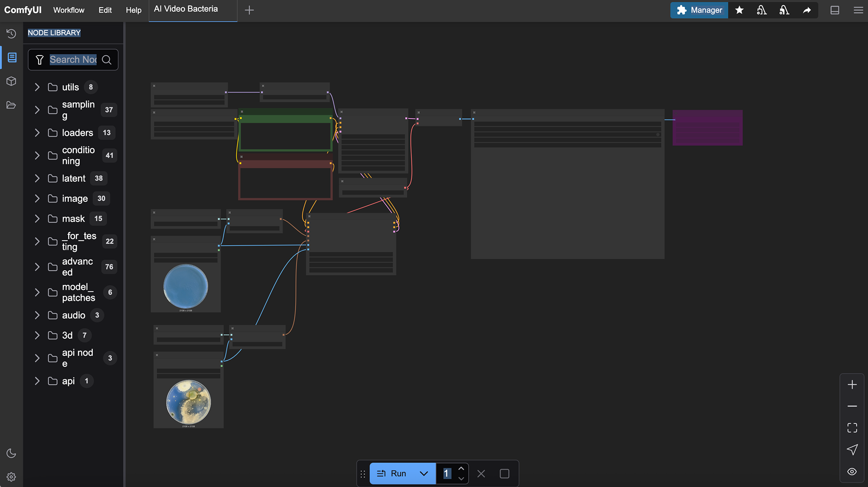Click the bacteria colony dish image thumbnail

pos(189,402)
